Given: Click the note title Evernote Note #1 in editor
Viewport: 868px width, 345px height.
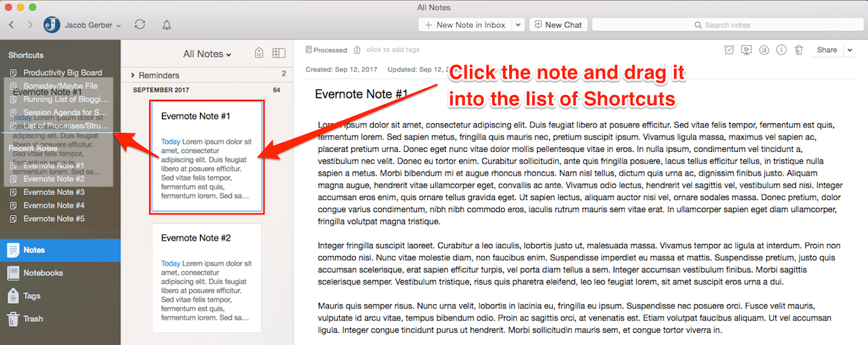Looking at the screenshot, I should pyautogui.click(x=361, y=94).
